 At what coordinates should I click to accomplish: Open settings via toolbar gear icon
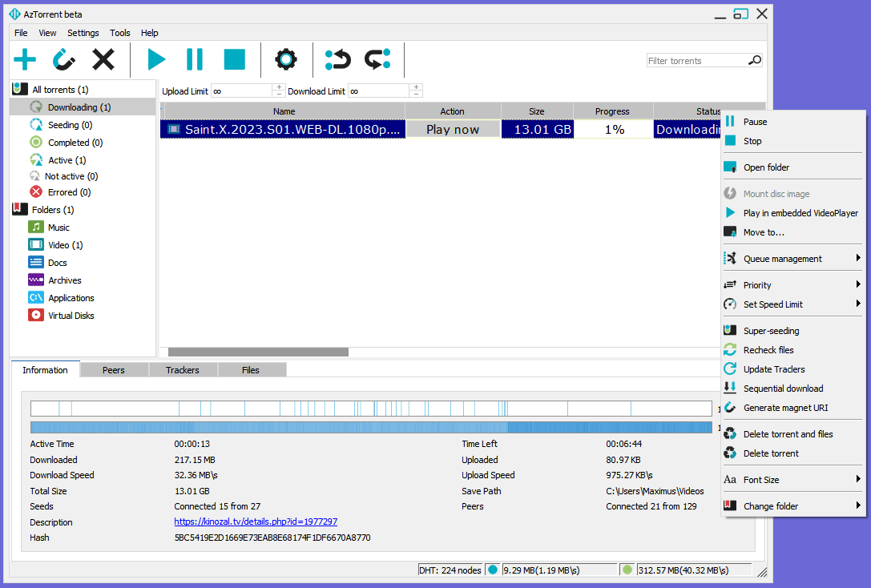point(286,59)
